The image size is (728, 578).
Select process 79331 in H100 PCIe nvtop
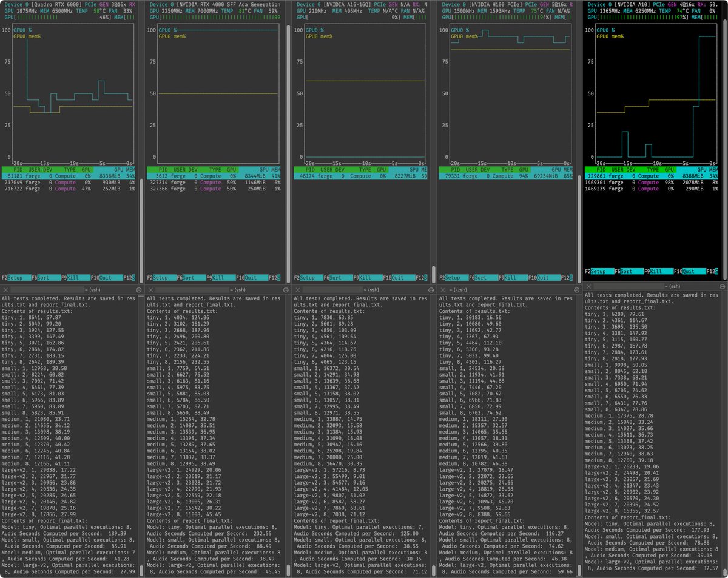(x=506, y=176)
